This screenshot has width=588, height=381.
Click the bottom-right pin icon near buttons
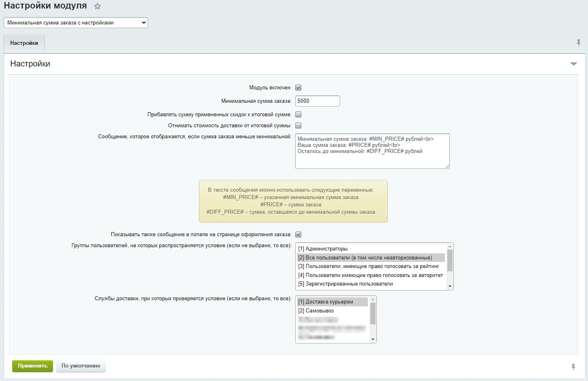(573, 367)
